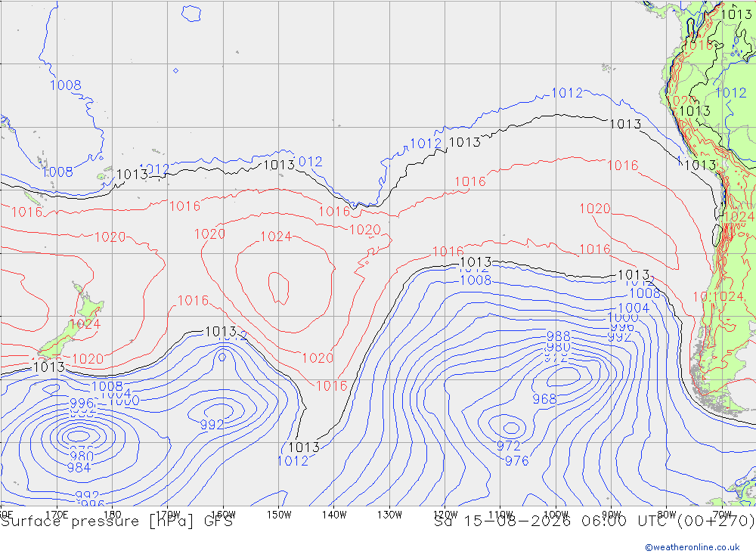Click the forecast date "Sa 15-08-2026 06:00 UTC (00+270)"

[x=594, y=522]
